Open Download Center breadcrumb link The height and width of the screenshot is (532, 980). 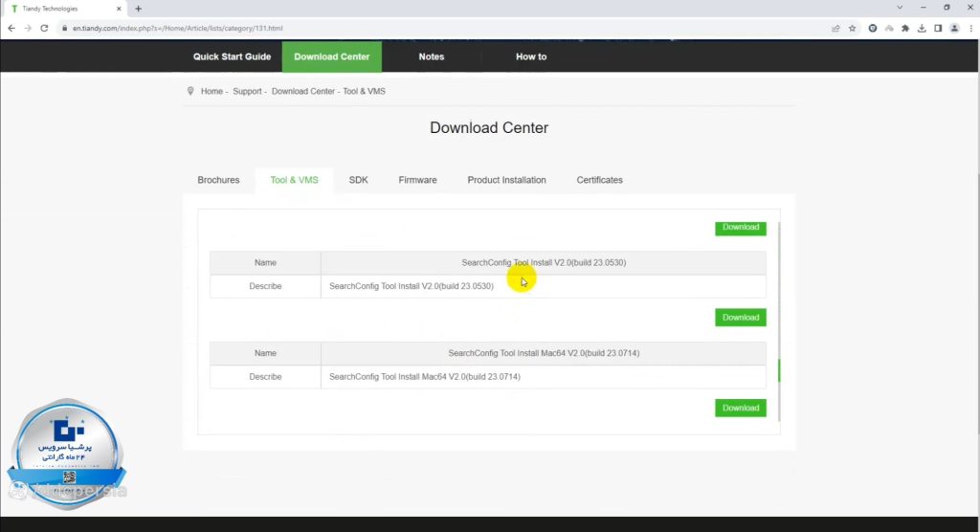tap(303, 91)
